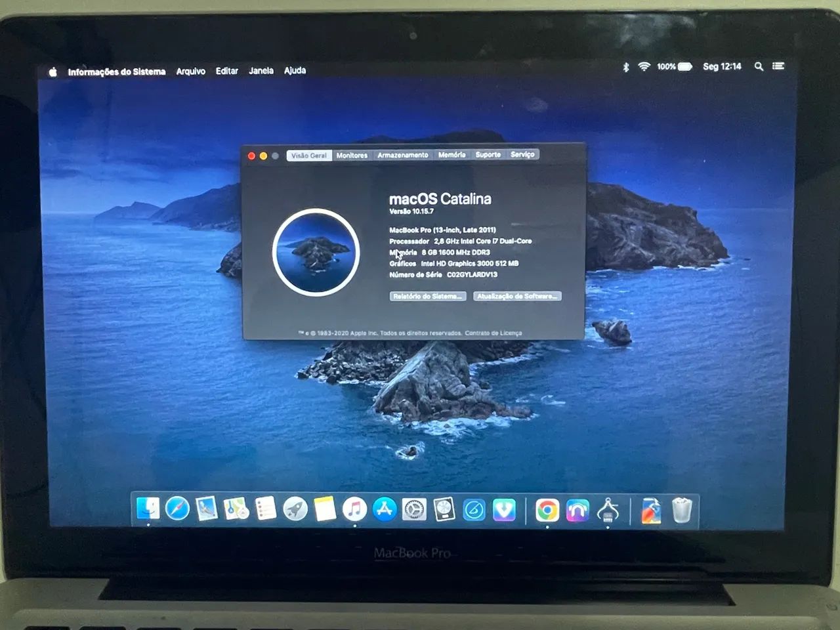
Task: Click the System Information caliper Dock icon
Action: pos(608,510)
